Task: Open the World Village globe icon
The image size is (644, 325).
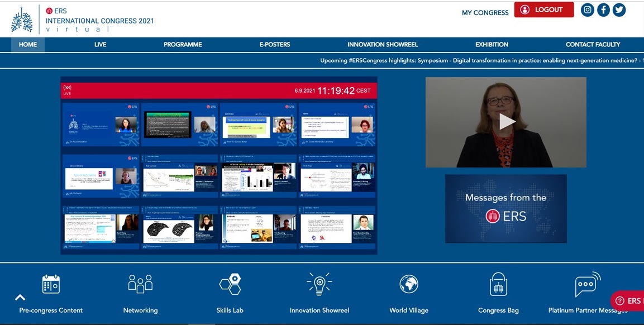Action: click(409, 284)
